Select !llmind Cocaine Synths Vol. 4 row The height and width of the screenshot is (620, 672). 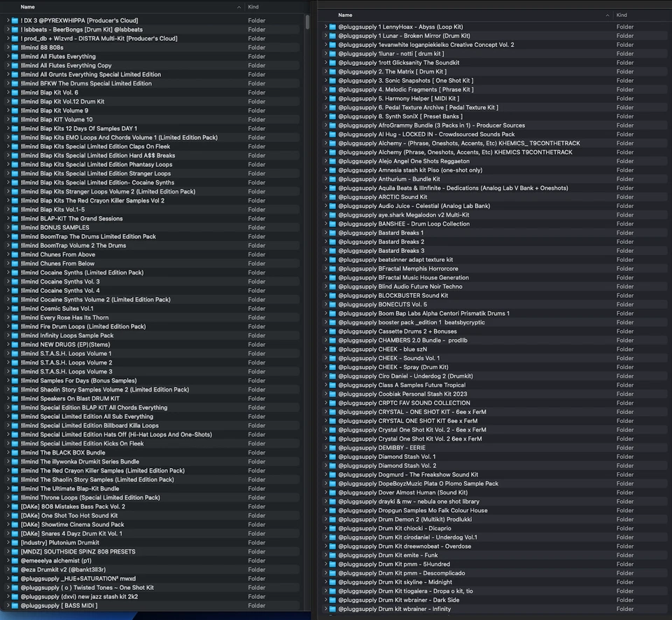coord(153,291)
